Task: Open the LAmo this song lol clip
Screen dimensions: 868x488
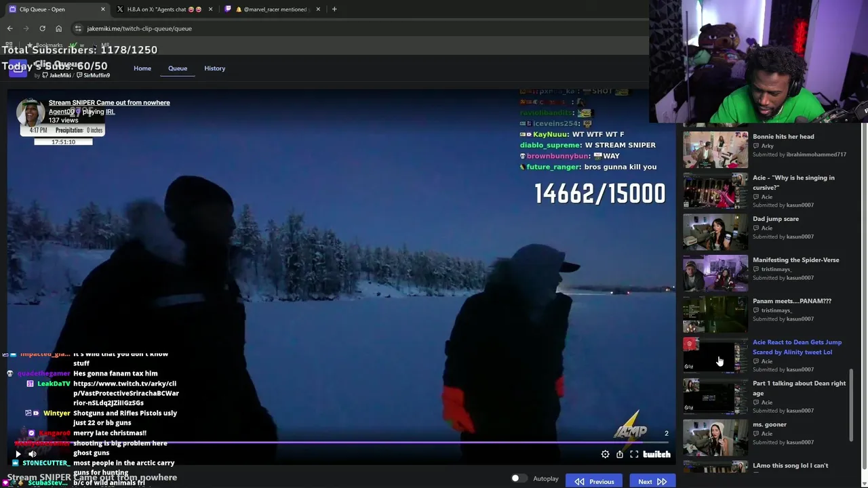Action: pyautogui.click(x=790, y=466)
